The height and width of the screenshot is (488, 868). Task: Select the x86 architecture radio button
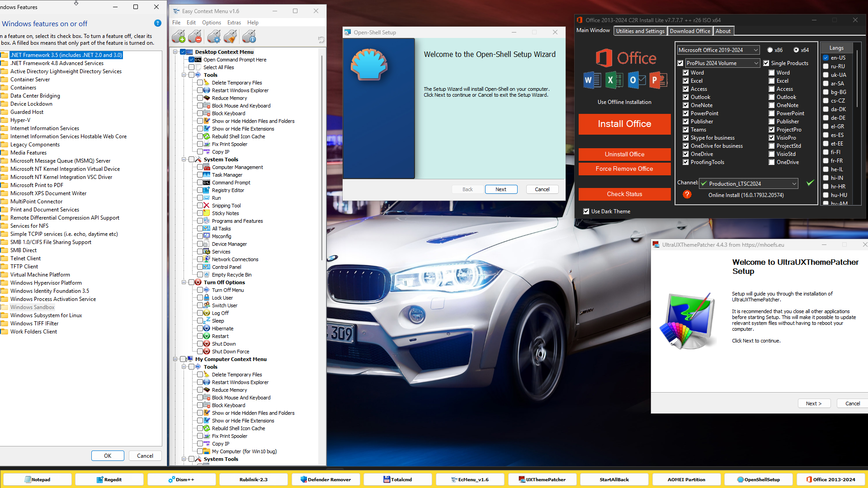pos(770,50)
